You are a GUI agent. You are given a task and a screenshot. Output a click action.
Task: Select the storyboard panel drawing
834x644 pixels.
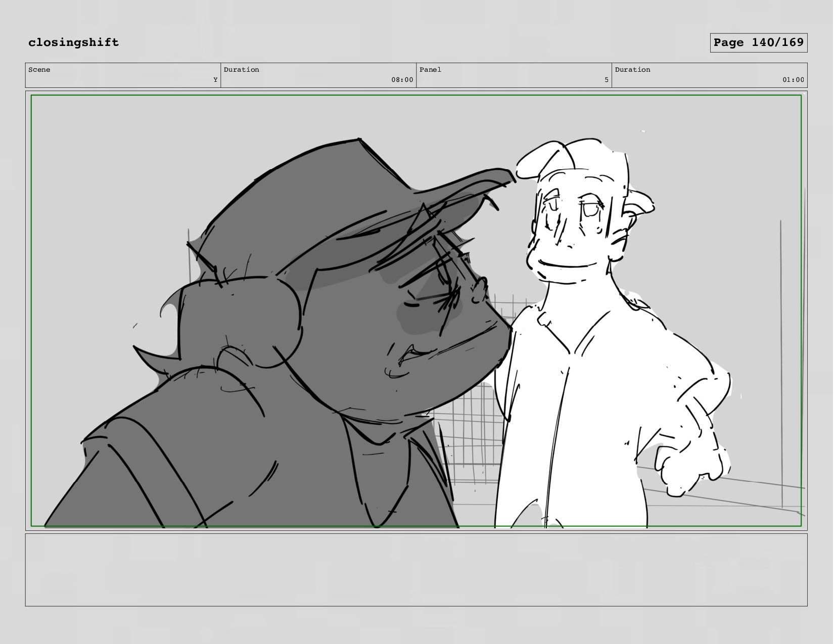[x=416, y=311]
